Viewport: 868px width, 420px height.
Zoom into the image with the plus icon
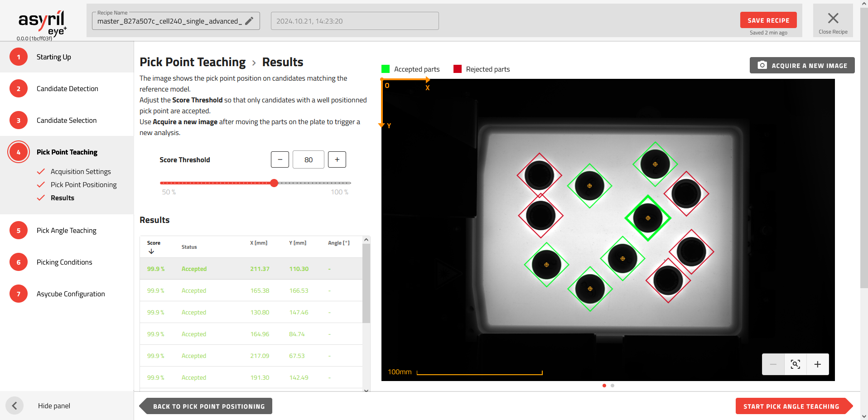pos(818,364)
